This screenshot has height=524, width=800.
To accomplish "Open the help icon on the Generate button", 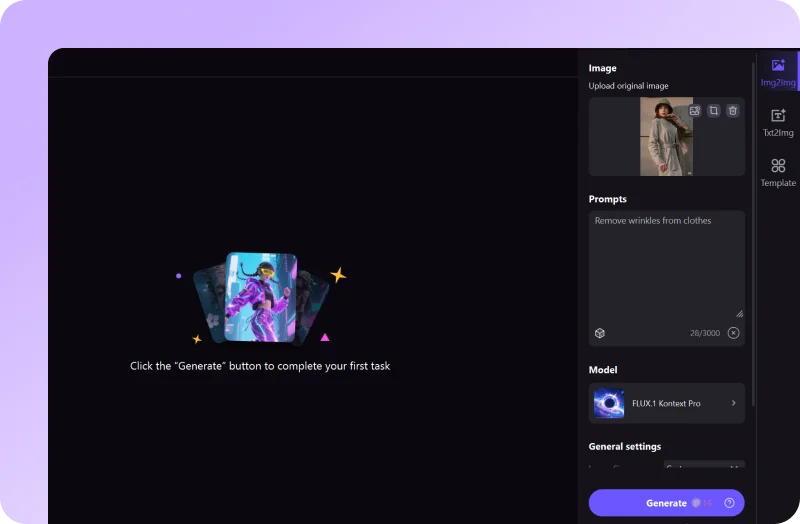I will (x=730, y=503).
